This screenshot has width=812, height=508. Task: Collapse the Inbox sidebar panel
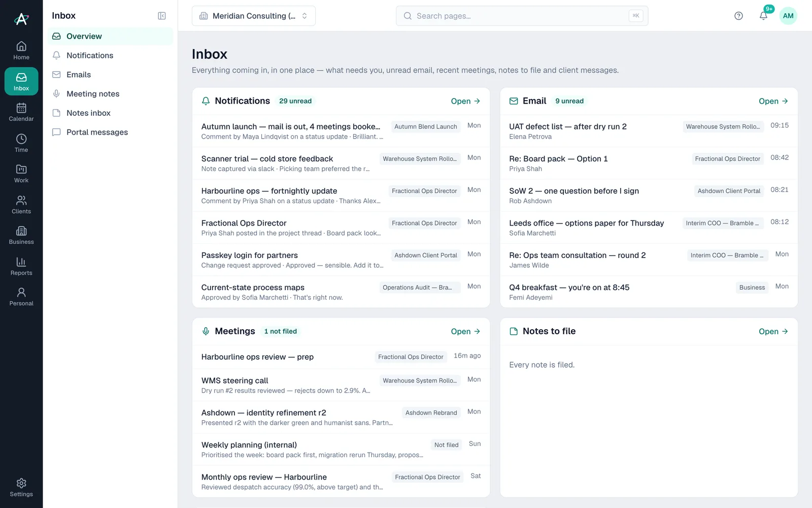(162, 16)
